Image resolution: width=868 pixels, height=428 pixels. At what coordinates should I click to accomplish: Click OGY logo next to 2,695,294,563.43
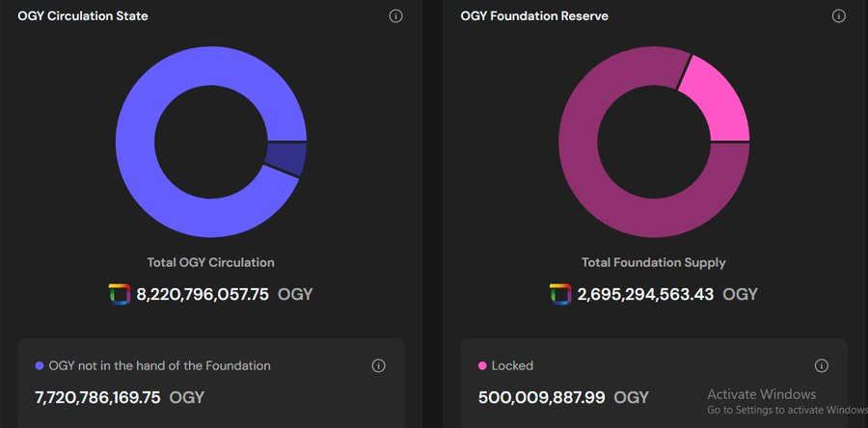tap(560, 294)
